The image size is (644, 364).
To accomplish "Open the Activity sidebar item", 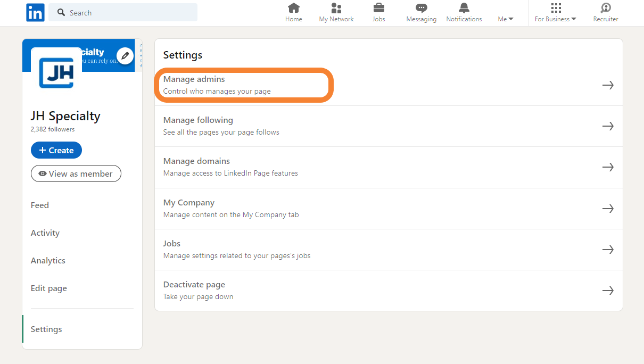I will click(x=45, y=233).
